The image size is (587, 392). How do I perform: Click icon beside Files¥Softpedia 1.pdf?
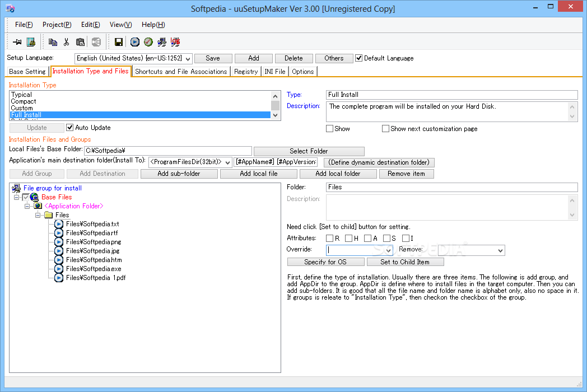(59, 278)
